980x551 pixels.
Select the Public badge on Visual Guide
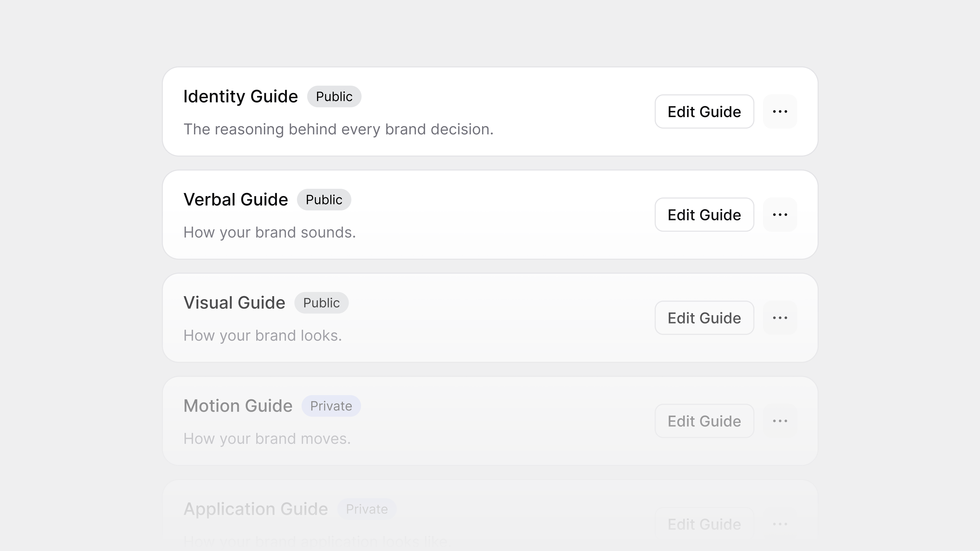[x=321, y=302]
